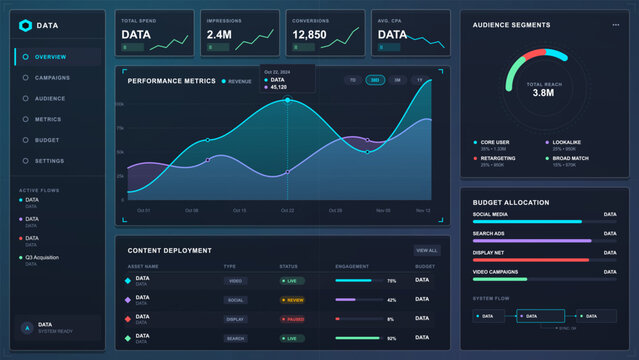This screenshot has height=360, width=639.
Task: Click the VIDEO type tag
Action: pos(235,281)
